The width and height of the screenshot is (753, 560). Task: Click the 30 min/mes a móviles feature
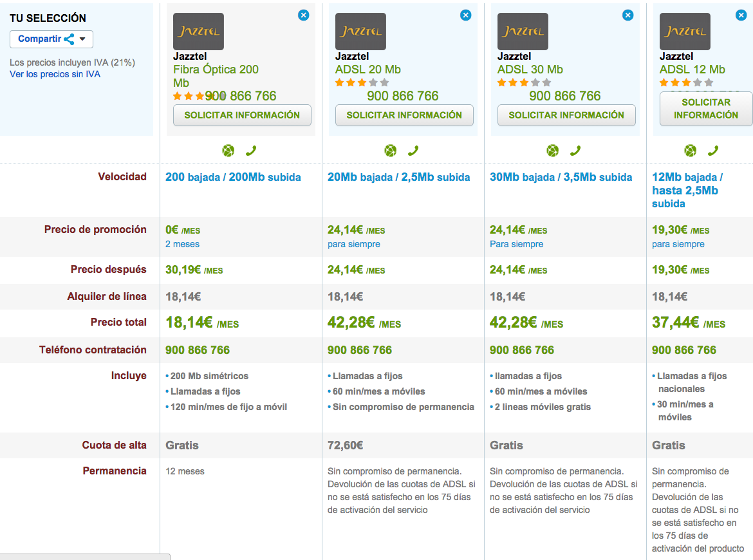[683, 411]
